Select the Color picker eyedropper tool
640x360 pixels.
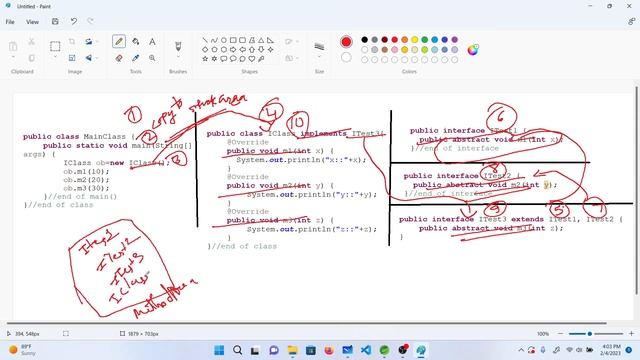136,58
